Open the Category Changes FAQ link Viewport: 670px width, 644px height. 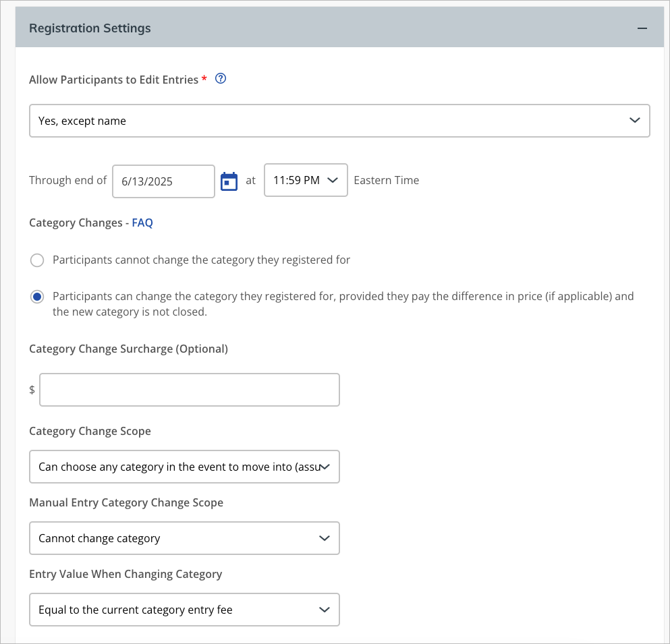coord(142,223)
